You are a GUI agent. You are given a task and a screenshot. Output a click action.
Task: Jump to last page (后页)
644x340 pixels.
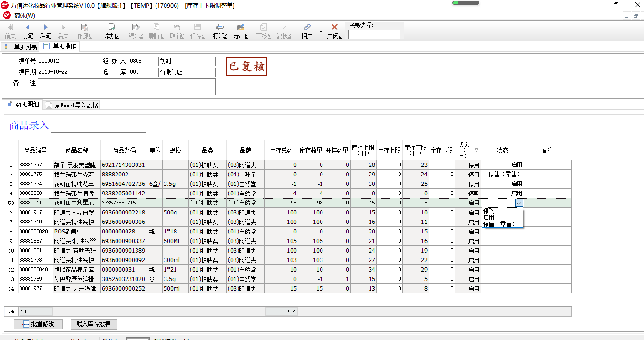coord(63,31)
